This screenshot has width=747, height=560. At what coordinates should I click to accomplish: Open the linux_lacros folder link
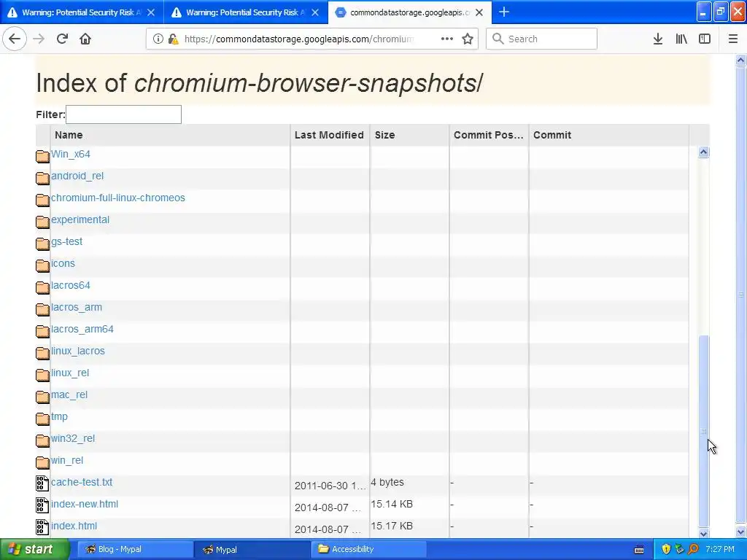pyautogui.click(x=77, y=351)
